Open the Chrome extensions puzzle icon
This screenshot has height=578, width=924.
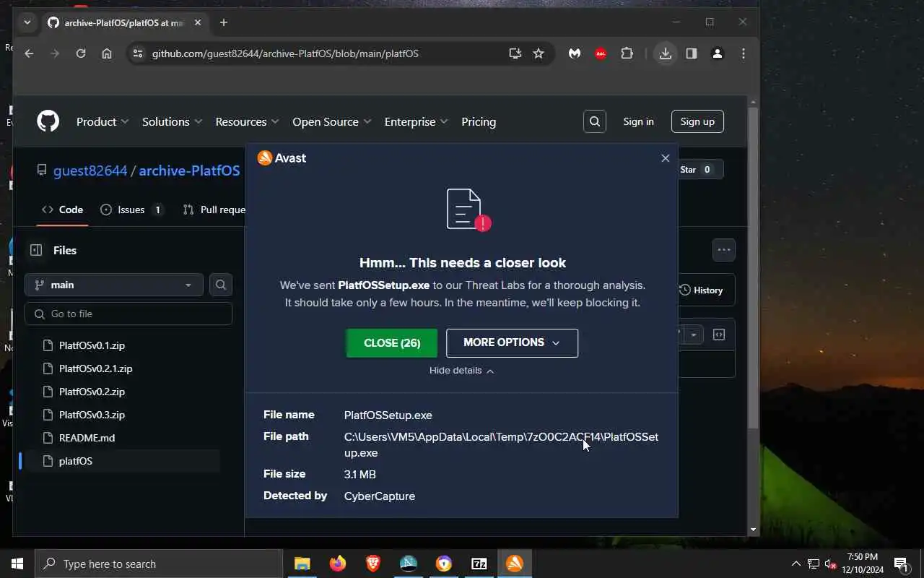pos(627,53)
